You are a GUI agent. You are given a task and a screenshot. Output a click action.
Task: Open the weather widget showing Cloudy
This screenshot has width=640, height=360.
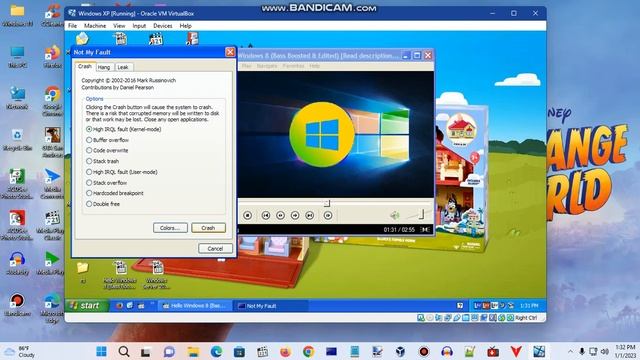click(x=20, y=351)
